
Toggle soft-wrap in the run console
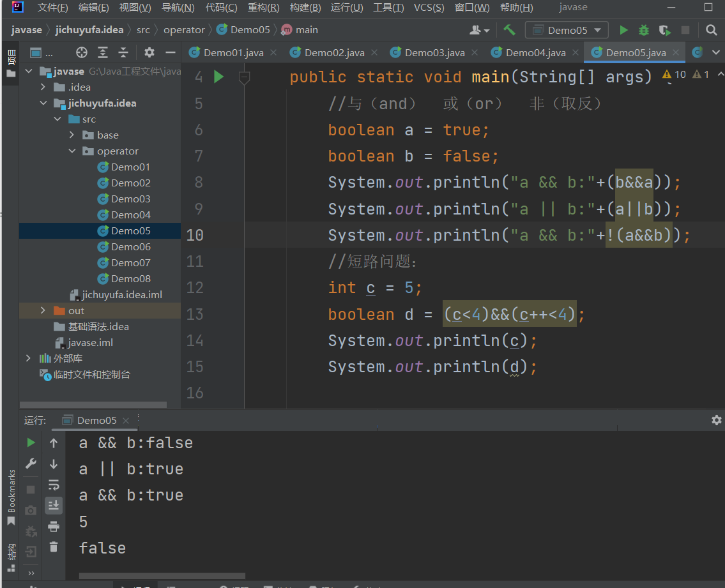(x=54, y=485)
